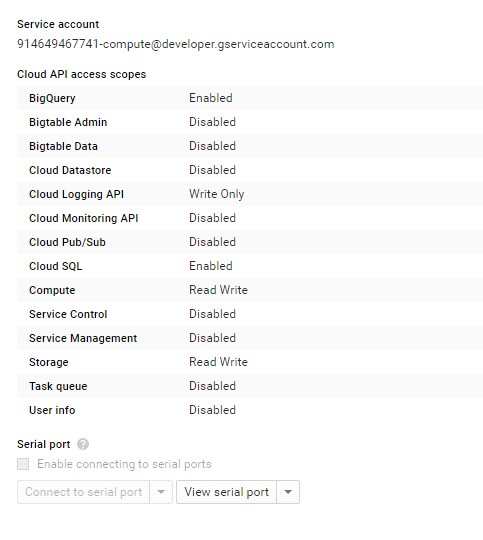Image resolution: width=483 pixels, height=540 pixels.
Task: Click Cloud API access scopes heading
Action: coord(82,74)
